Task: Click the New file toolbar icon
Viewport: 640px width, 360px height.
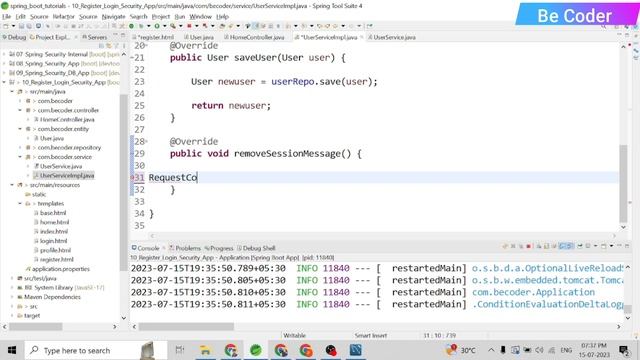Action: pyautogui.click(x=6, y=26)
